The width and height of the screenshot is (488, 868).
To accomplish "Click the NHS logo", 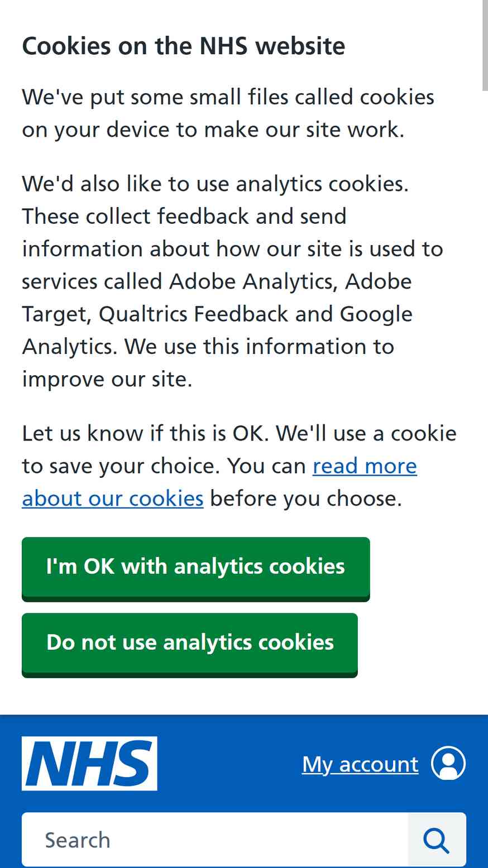I will pyautogui.click(x=89, y=763).
